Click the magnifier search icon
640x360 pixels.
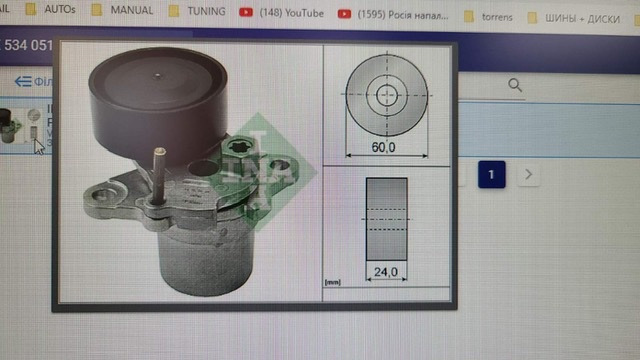tap(515, 85)
